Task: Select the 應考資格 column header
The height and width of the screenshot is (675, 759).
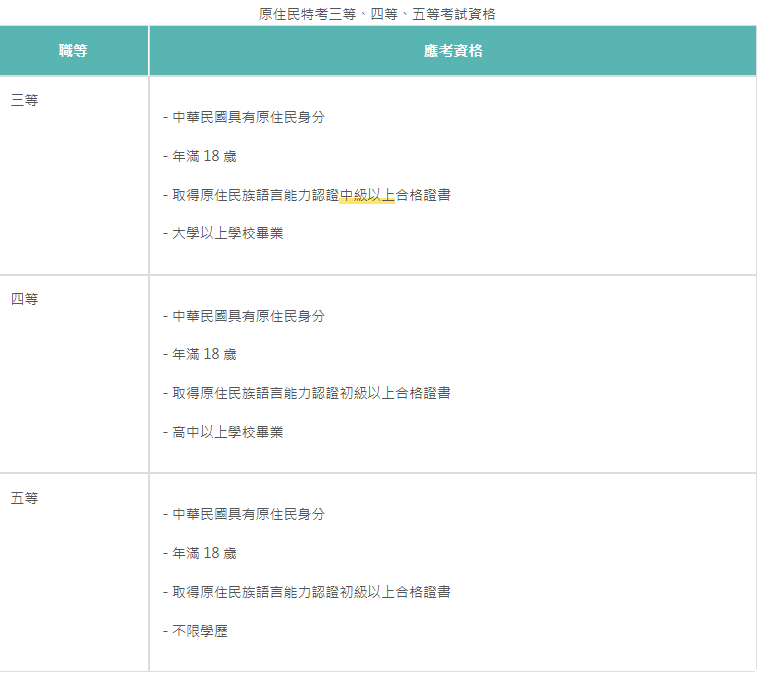Action: [453, 50]
